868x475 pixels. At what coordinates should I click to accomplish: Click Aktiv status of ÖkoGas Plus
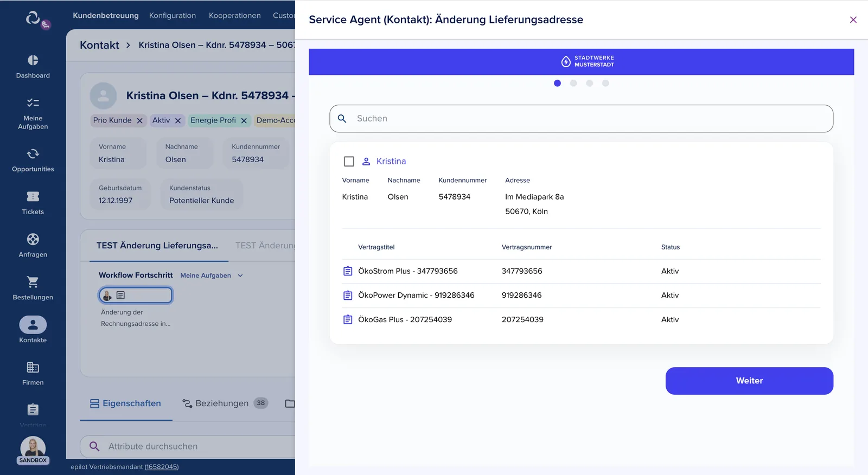pyautogui.click(x=670, y=319)
